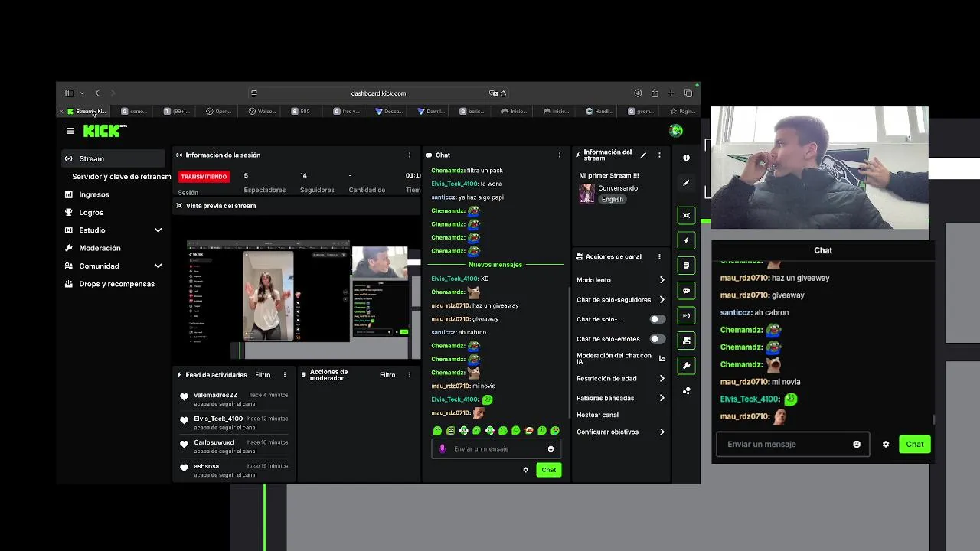980x551 pixels.
Task: Click Safari sidebar toggle icon
Action: (70, 93)
